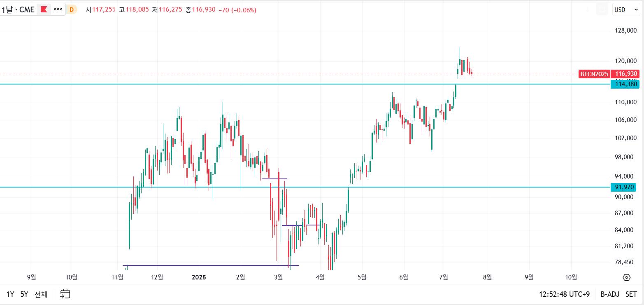Click the 6월 label on the time axis

(x=404, y=277)
